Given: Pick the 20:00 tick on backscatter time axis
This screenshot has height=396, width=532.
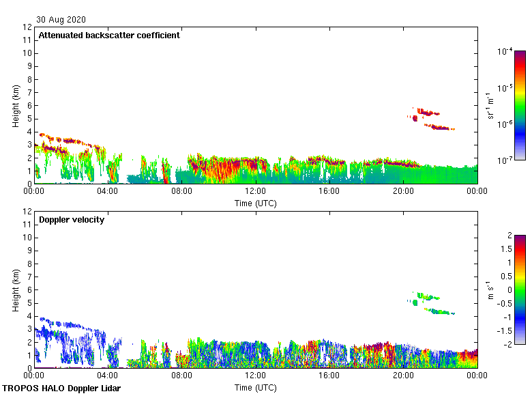Looking at the screenshot, I should [x=403, y=192].
